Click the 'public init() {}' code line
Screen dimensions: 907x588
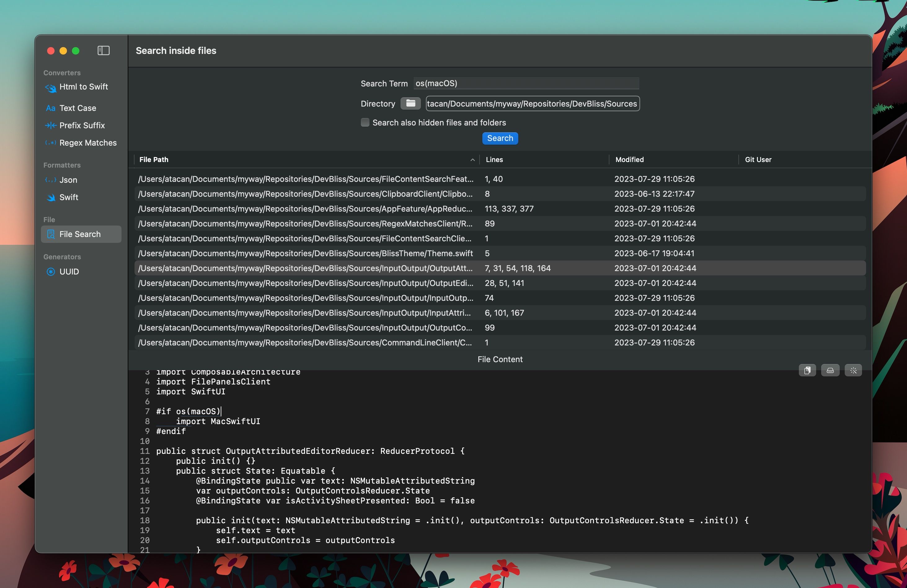coord(216,461)
